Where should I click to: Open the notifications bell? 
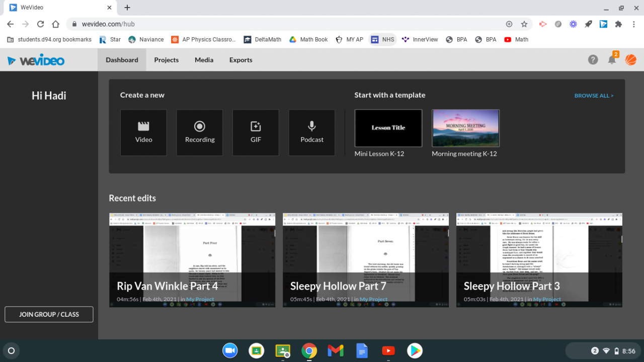[612, 60]
